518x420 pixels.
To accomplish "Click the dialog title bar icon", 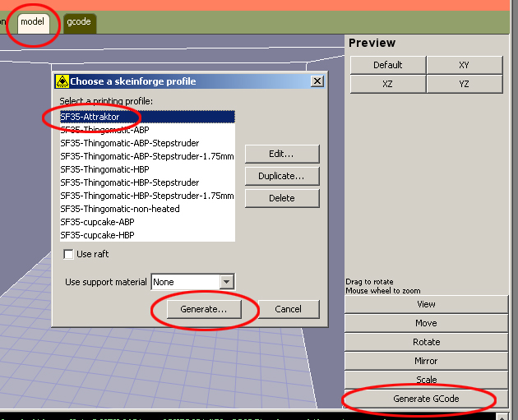I will pyautogui.click(x=61, y=81).
